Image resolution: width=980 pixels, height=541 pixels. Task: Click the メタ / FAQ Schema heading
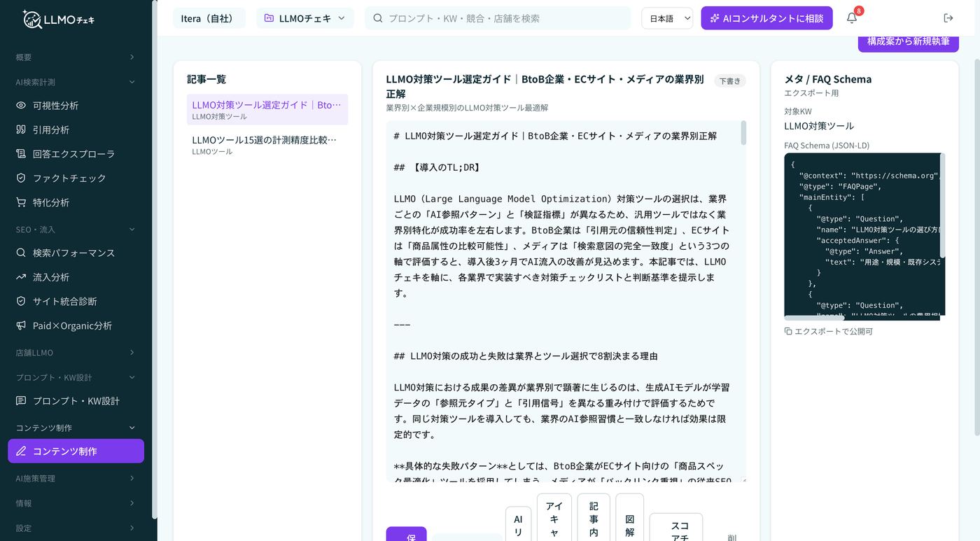point(828,79)
